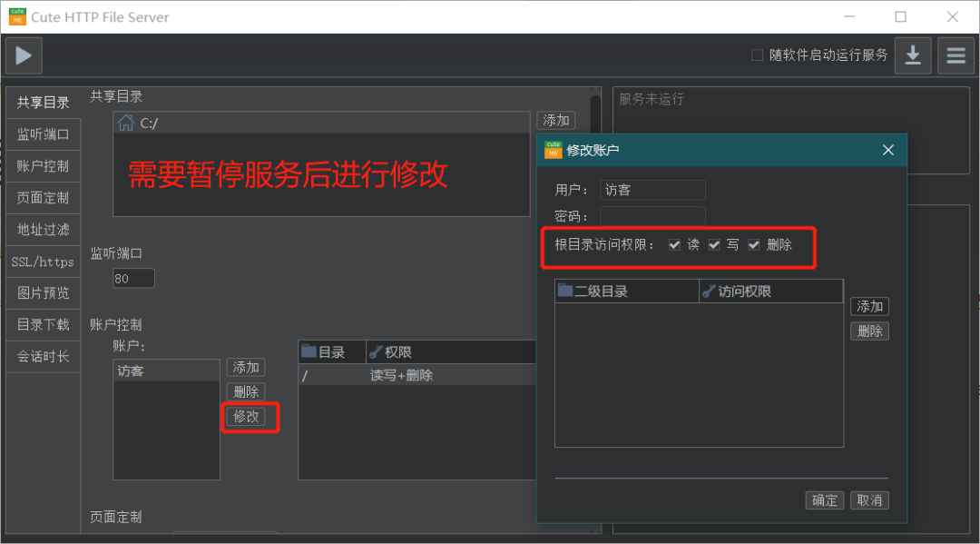This screenshot has height=544, width=980.
Task: Switch to 共享目录 tab
Action: click(44, 103)
